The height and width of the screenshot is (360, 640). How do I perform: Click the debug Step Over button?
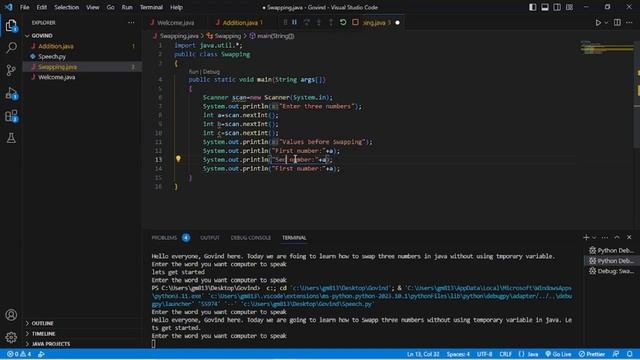tap(307, 22)
